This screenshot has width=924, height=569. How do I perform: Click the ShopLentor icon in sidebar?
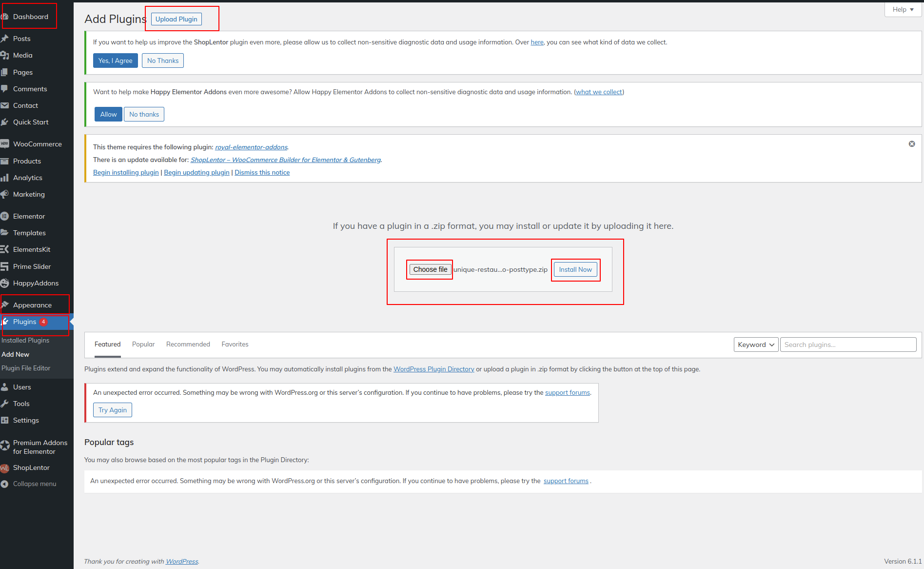coord(5,468)
